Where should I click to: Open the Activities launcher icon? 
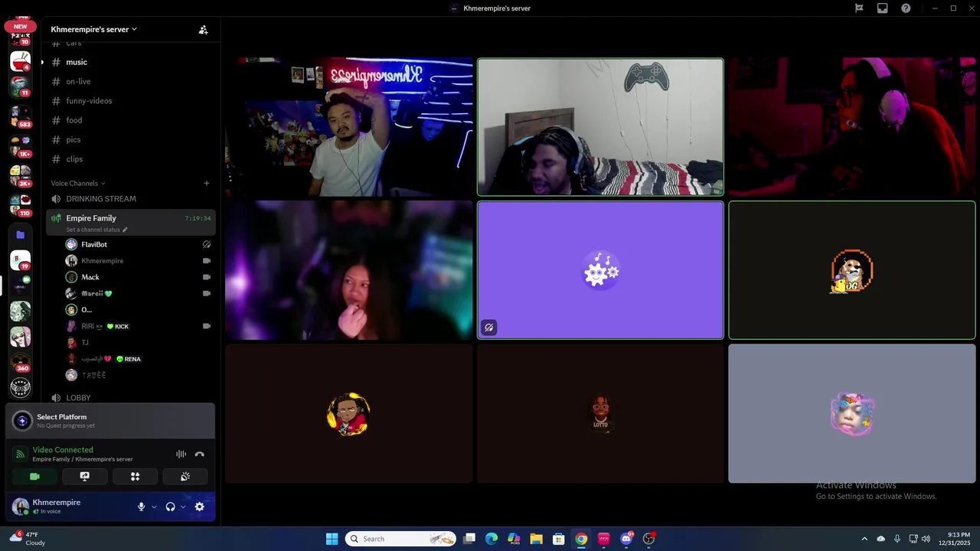[135, 476]
